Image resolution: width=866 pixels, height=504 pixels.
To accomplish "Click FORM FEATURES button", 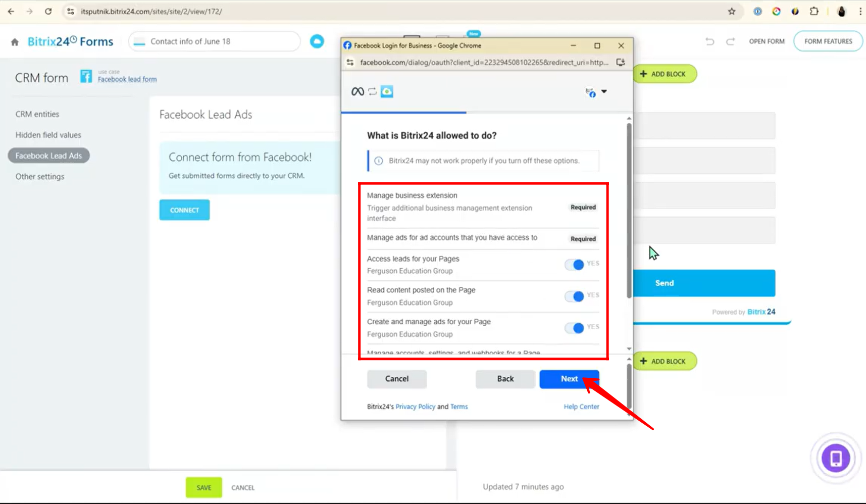I will point(828,41).
